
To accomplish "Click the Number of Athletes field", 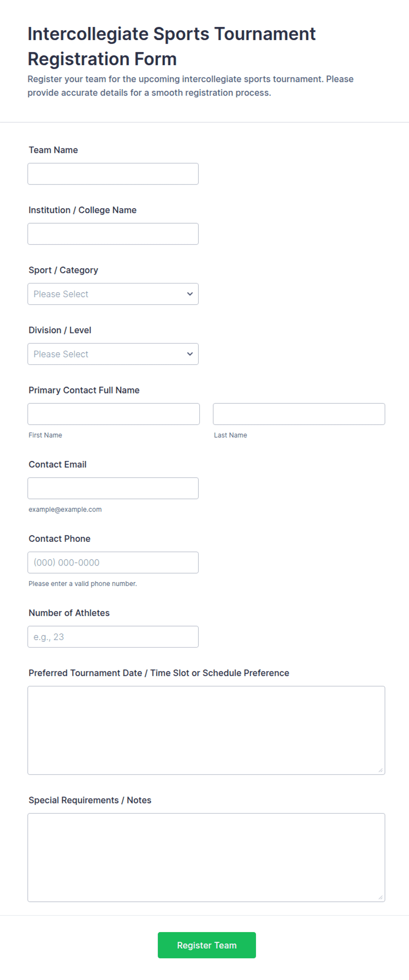I will [113, 637].
